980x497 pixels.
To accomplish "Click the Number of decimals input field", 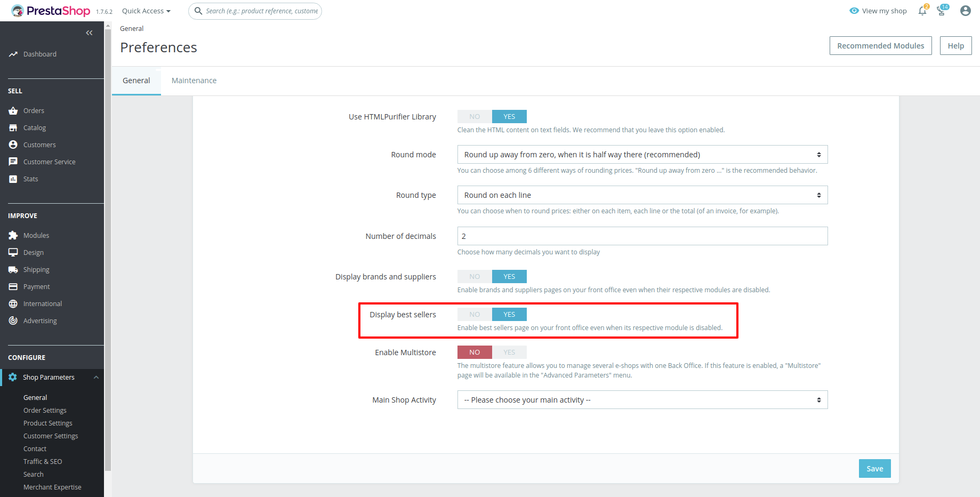I will pos(642,236).
